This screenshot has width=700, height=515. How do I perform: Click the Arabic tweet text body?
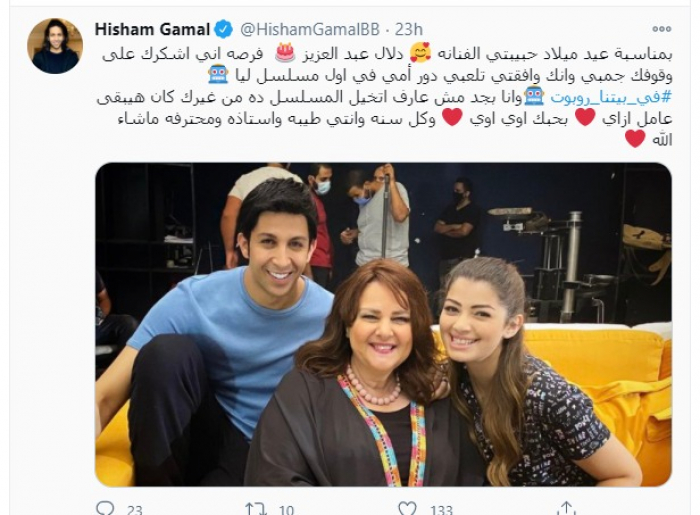(x=384, y=96)
